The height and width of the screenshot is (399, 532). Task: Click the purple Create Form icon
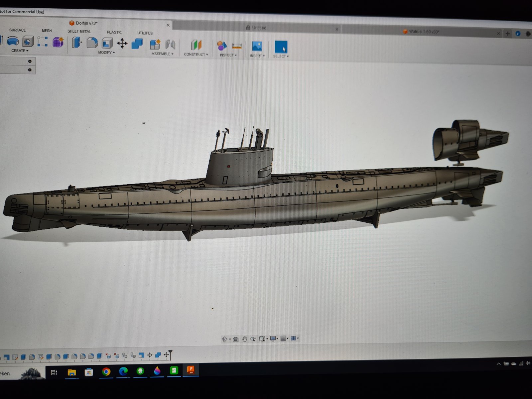pyautogui.click(x=58, y=42)
